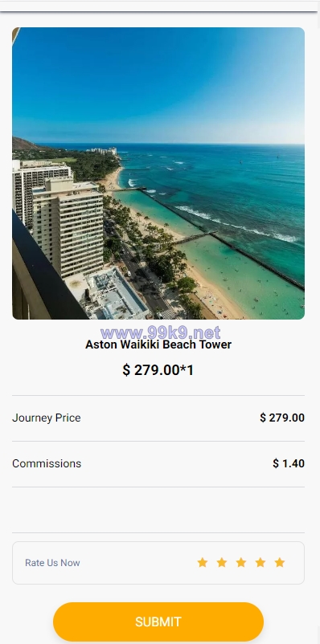
Task: Click the www.99k9.net watermark text
Action: (161, 332)
